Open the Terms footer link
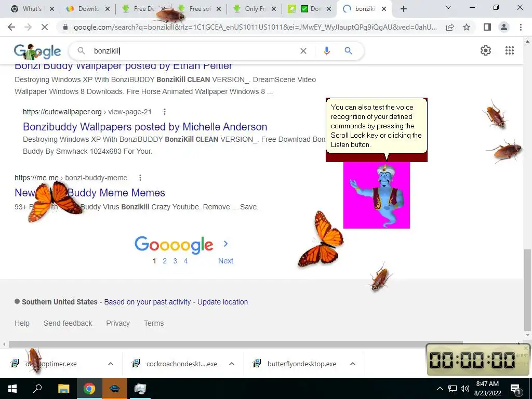 tap(154, 323)
